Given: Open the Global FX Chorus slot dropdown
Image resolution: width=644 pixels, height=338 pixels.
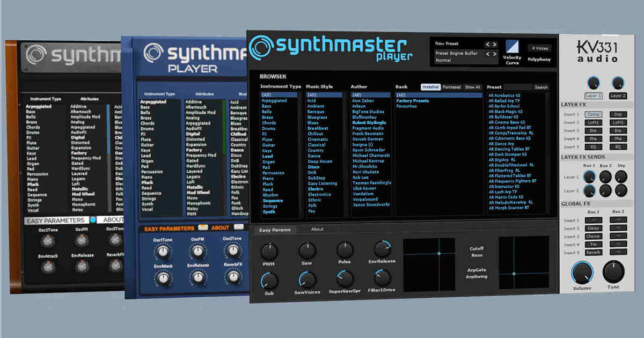Looking at the screenshot, I should [594, 236].
